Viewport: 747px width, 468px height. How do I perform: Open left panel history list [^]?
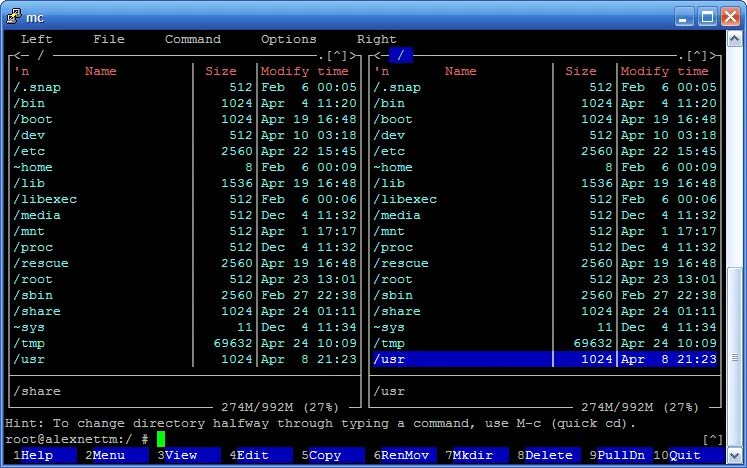[337, 55]
